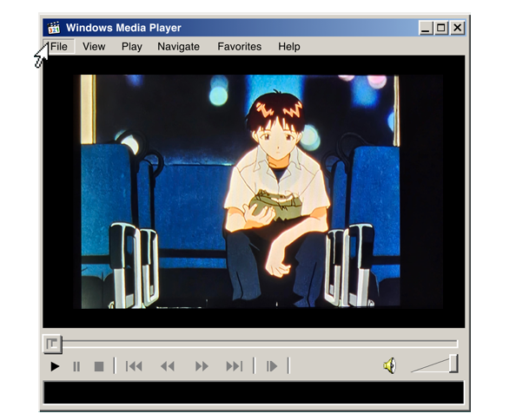
Task: Skip to the previous track
Action: click(x=134, y=366)
